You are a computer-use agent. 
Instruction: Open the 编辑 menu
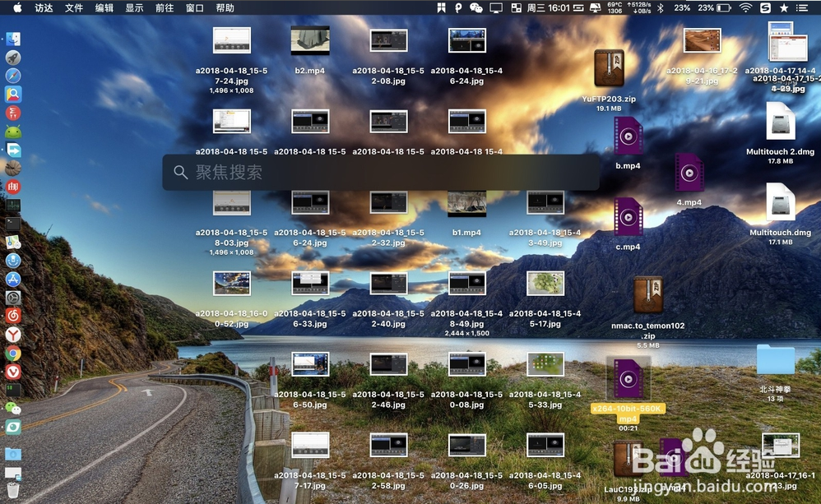(104, 7)
